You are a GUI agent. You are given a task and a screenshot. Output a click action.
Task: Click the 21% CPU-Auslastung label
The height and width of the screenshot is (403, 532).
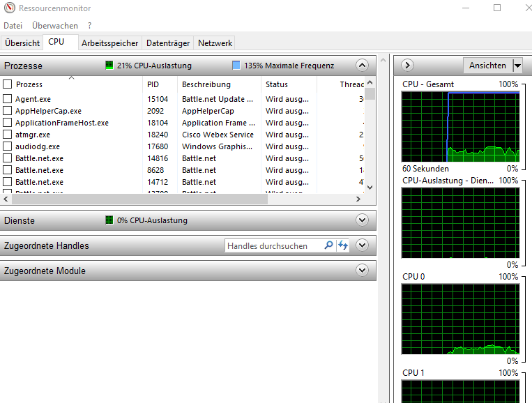pyautogui.click(x=154, y=66)
